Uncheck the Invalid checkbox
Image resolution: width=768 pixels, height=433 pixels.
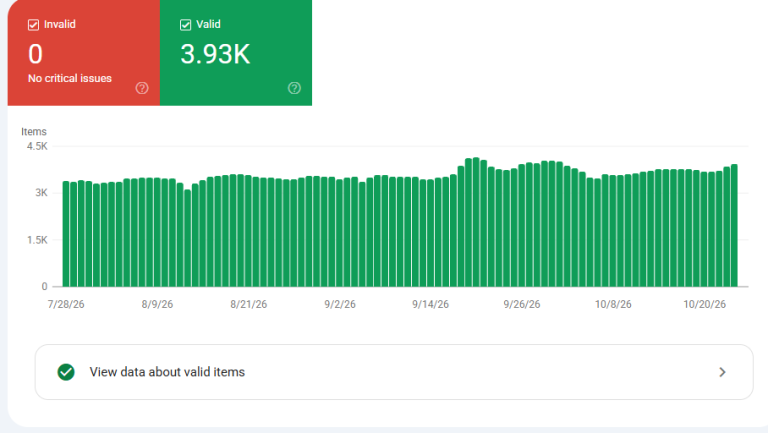tap(33, 25)
